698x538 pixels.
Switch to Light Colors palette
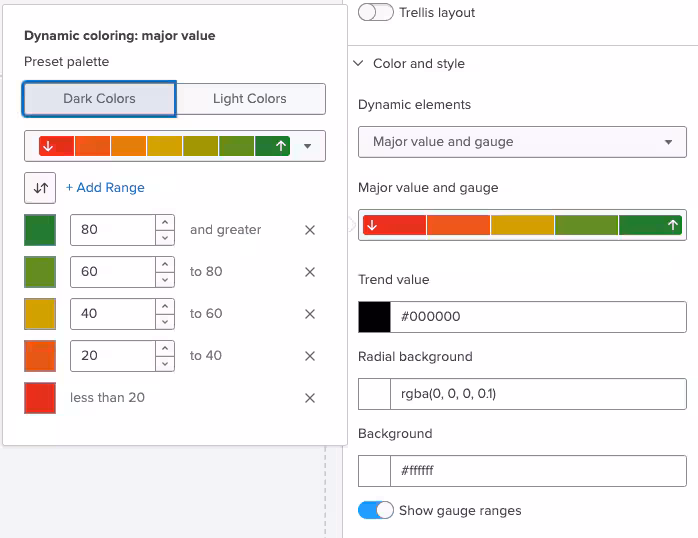pos(250,99)
